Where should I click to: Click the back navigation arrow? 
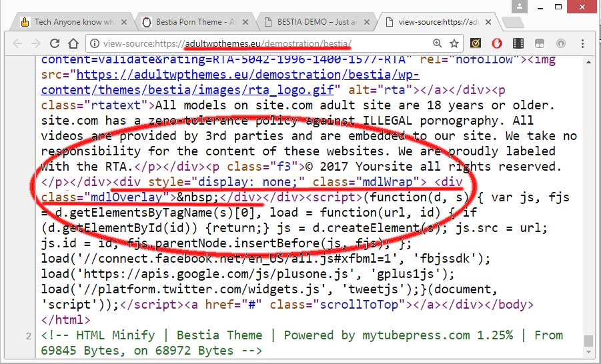(17, 43)
